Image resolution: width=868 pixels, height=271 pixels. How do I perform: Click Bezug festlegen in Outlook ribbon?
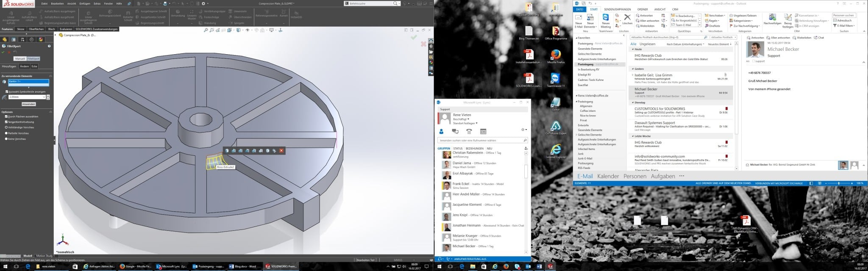[788, 20]
